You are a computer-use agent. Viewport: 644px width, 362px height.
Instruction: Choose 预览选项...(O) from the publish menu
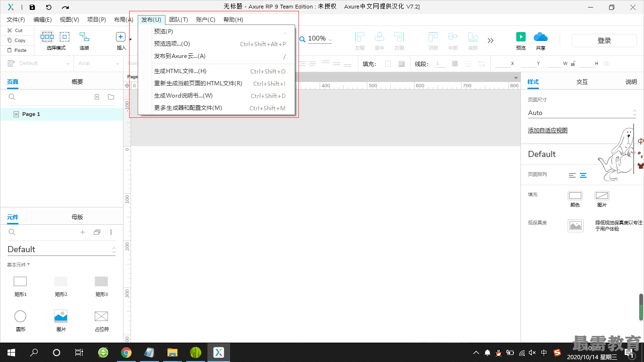click(x=217, y=44)
